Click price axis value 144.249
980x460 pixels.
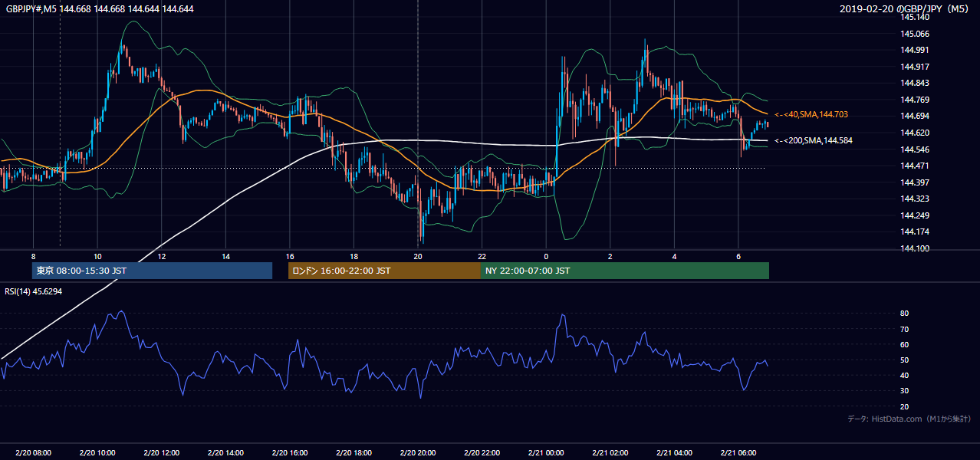[x=915, y=215]
